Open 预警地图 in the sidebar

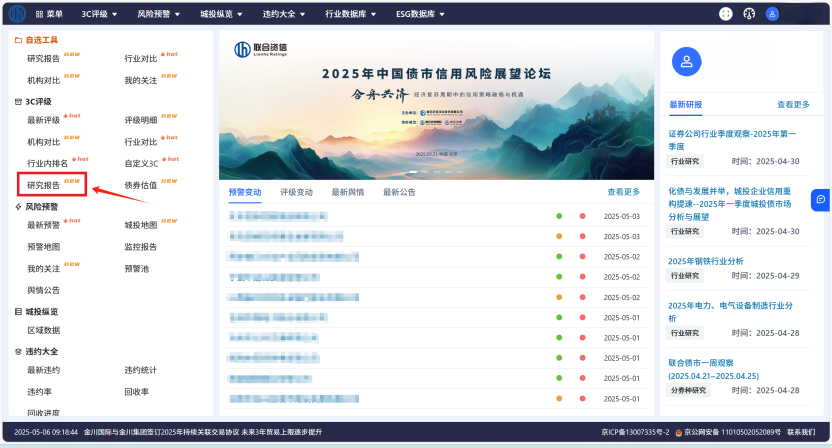point(44,247)
